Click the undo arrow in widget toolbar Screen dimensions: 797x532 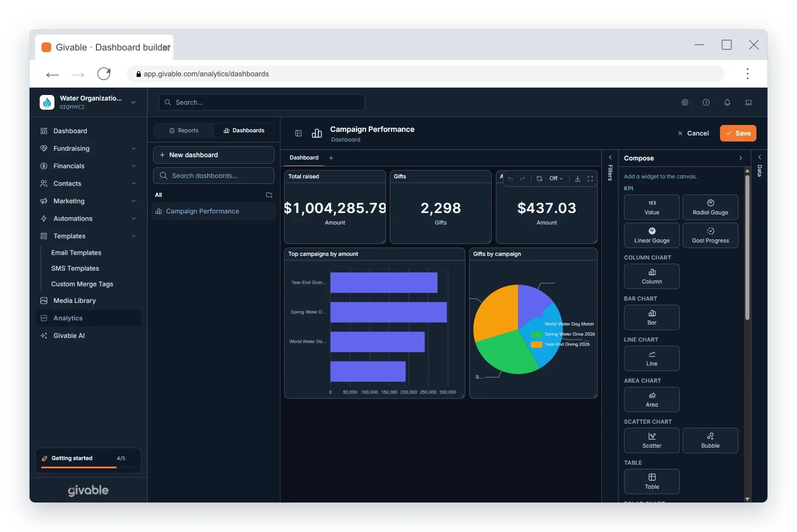(511, 178)
